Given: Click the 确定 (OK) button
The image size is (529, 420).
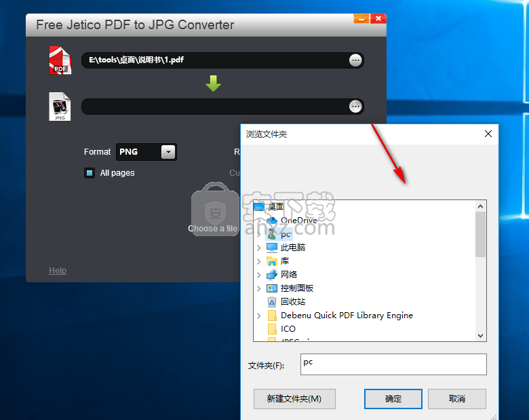Looking at the screenshot, I should tap(393, 399).
